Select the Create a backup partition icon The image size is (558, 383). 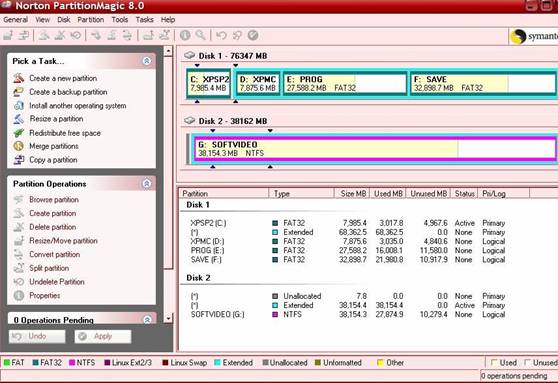[19, 92]
